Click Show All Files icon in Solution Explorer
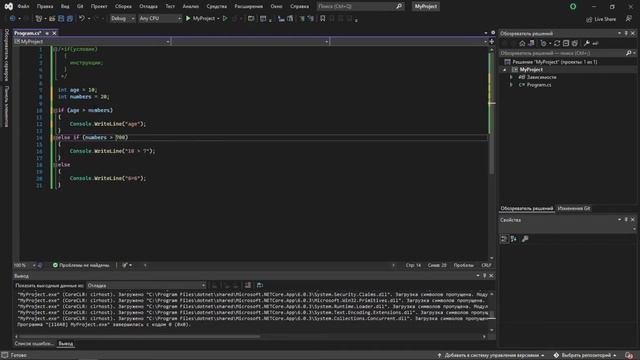640x360 pixels. (575, 43)
